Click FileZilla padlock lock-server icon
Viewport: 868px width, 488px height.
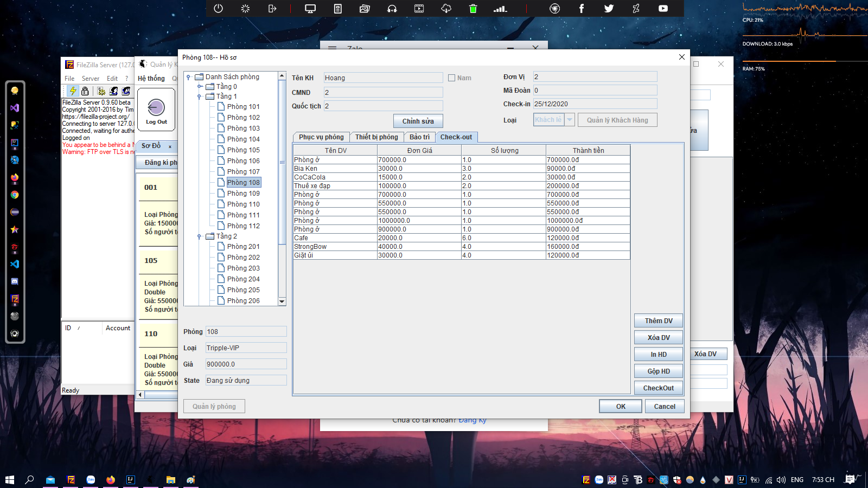pos(85,91)
